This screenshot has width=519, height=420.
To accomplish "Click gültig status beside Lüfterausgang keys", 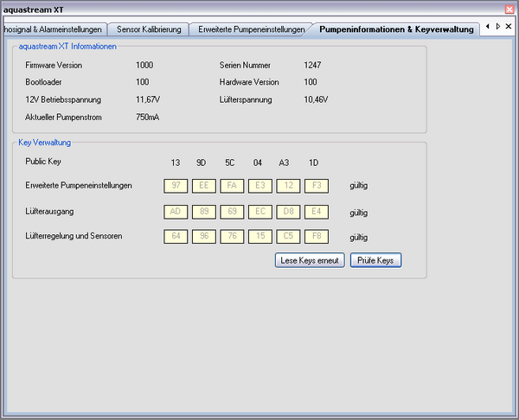I will point(359,213).
